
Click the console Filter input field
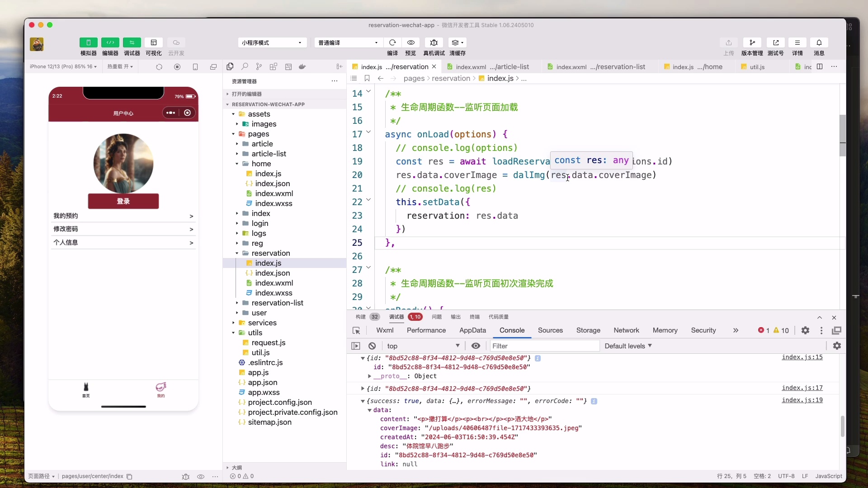click(x=542, y=346)
